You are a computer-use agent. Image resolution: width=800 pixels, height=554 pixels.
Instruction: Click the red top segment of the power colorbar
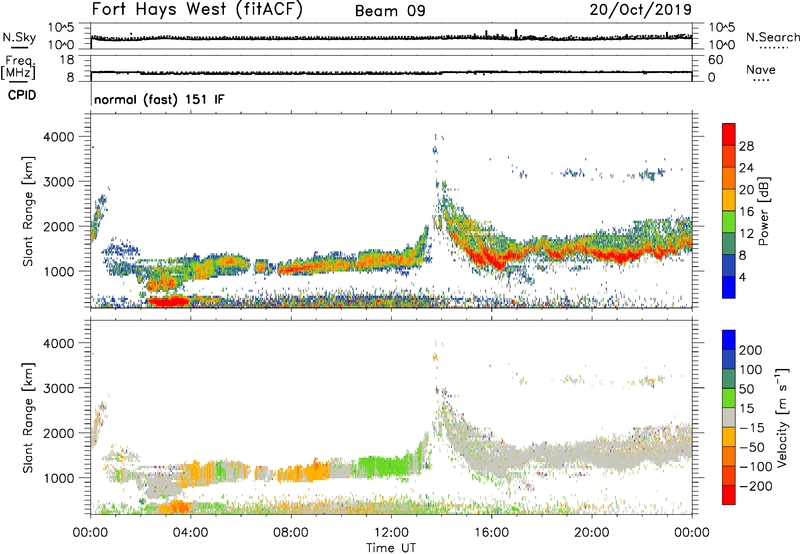[x=729, y=134]
